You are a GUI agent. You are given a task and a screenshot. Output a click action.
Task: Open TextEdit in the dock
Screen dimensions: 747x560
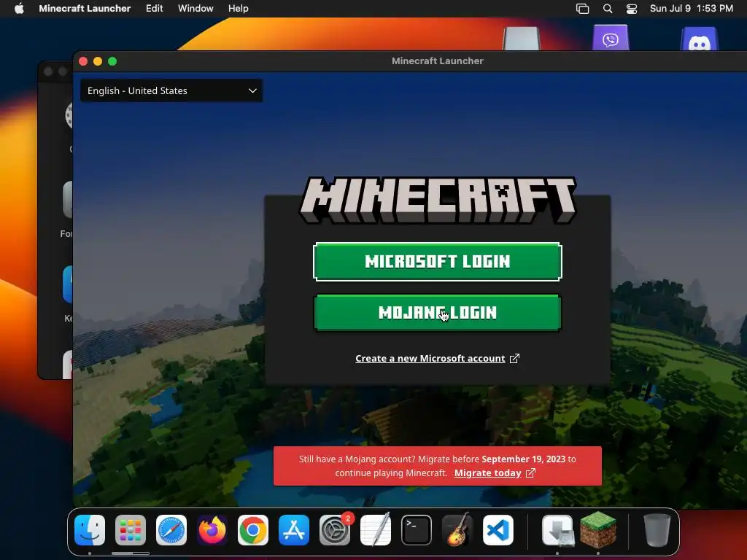[376, 530]
